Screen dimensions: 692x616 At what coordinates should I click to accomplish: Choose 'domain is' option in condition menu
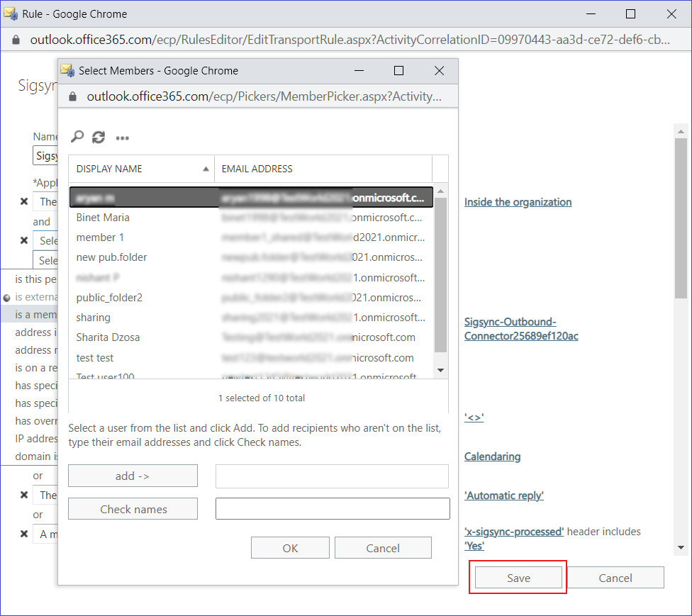coord(33,457)
